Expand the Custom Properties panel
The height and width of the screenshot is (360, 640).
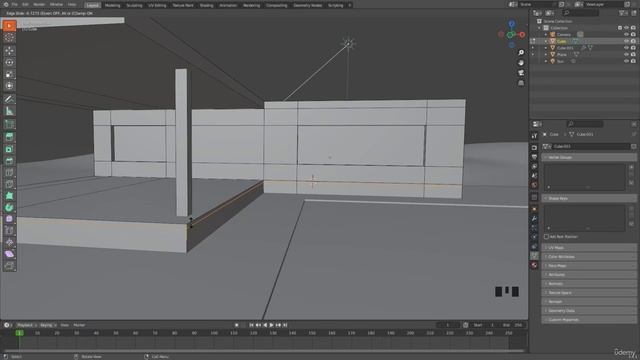coord(589,320)
